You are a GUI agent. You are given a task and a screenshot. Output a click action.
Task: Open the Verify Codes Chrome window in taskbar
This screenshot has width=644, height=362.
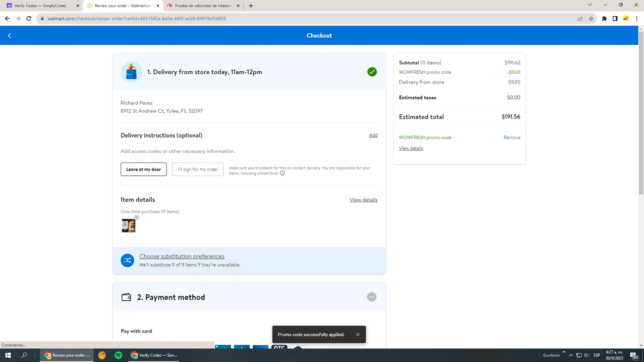pyautogui.click(x=154, y=355)
